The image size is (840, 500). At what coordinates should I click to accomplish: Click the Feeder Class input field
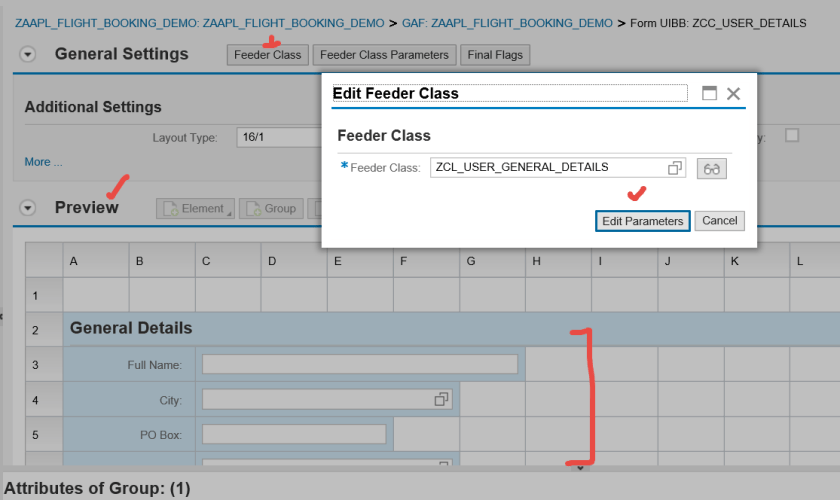pyautogui.click(x=548, y=168)
